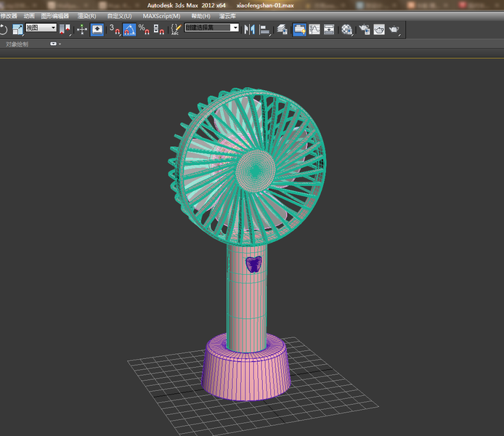Image resolution: width=504 pixels, height=436 pixels.
Task: Click the Select and Rotate tool
Action: click(3, 29)
